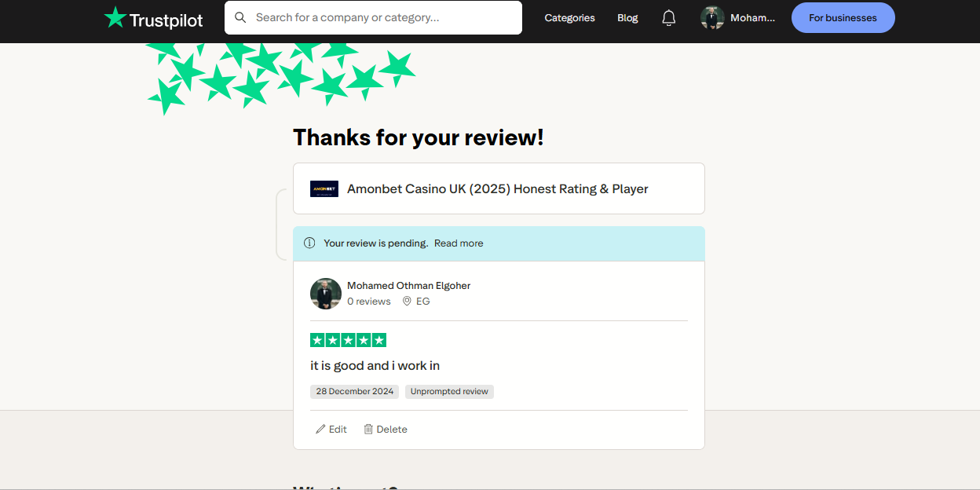Click the 0 reviews text
The width and height of the screenshot is (980, 490).
pos(369,302)
